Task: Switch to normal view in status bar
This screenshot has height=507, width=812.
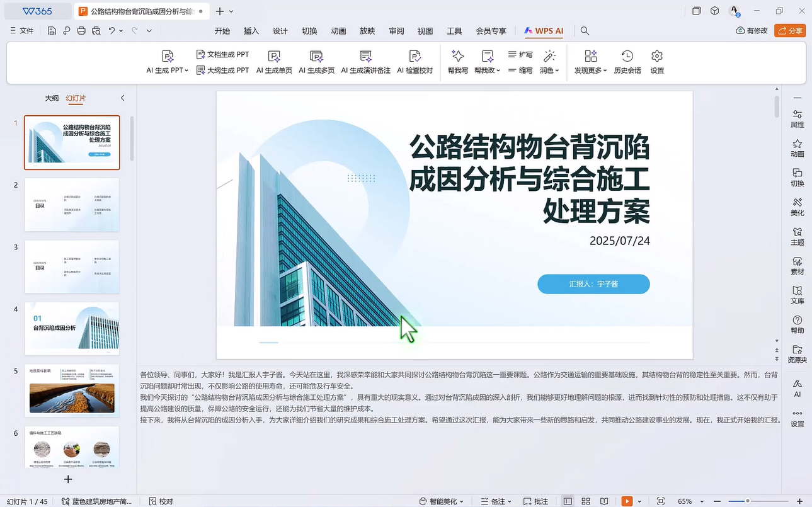Action: 568,501
